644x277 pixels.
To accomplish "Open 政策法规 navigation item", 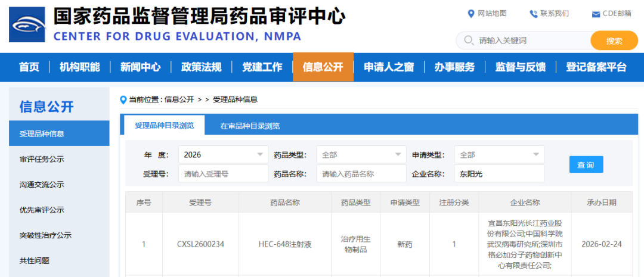I will coord(202,67).
